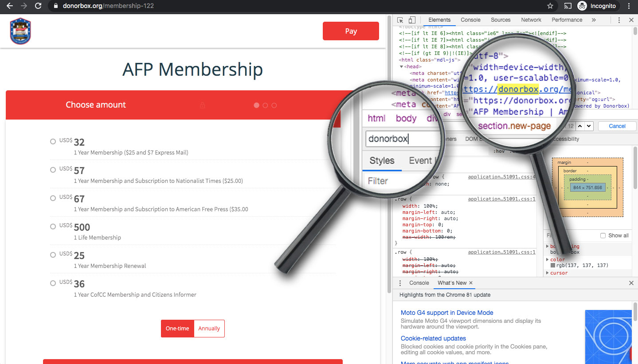Click the organization logo on the page
The image size is (638, 364).
click(20, 31)
